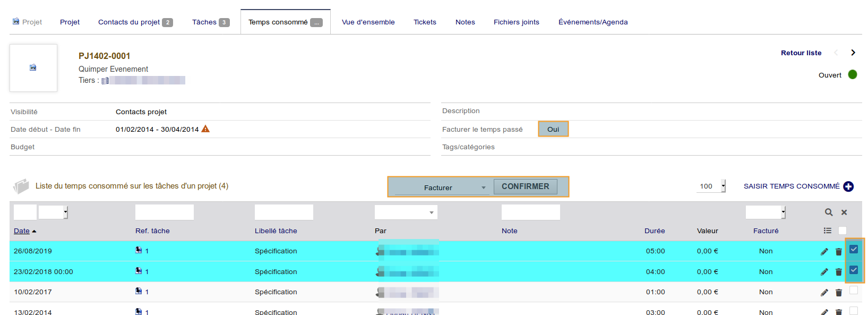
Task: Clear filters with the X icon
Action: click(844, 212)
